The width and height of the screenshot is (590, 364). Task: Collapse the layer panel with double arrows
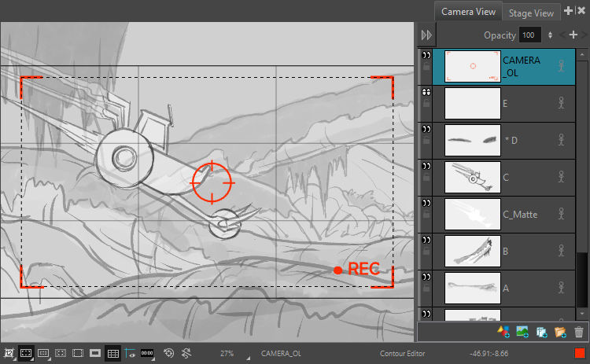426,35
